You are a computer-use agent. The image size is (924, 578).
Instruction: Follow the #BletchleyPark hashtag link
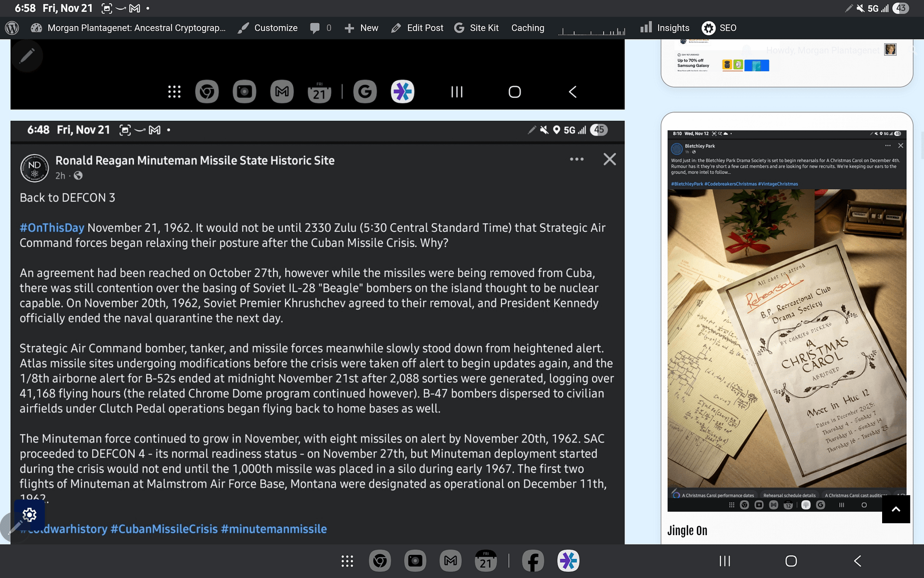coord(687,184)
